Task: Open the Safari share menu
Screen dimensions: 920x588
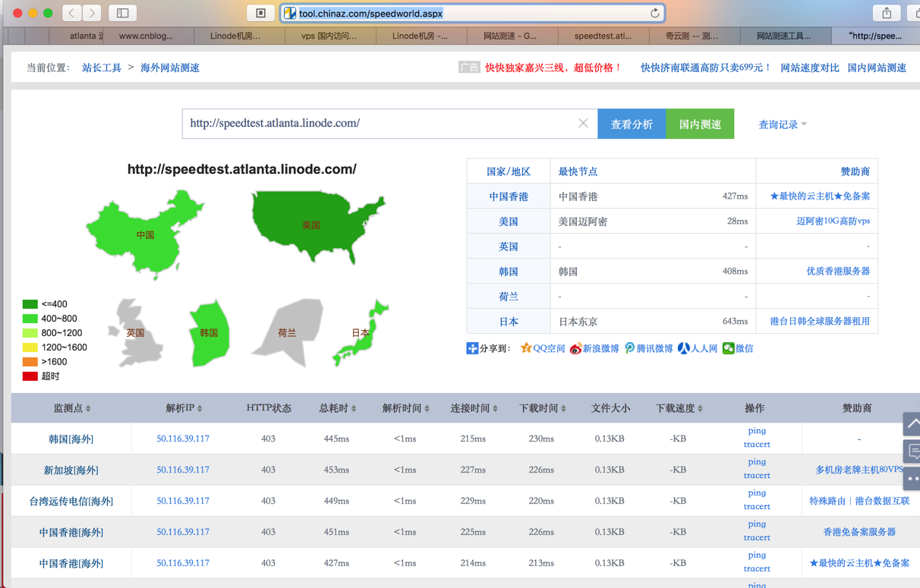Action: click(x=887, y=13)
